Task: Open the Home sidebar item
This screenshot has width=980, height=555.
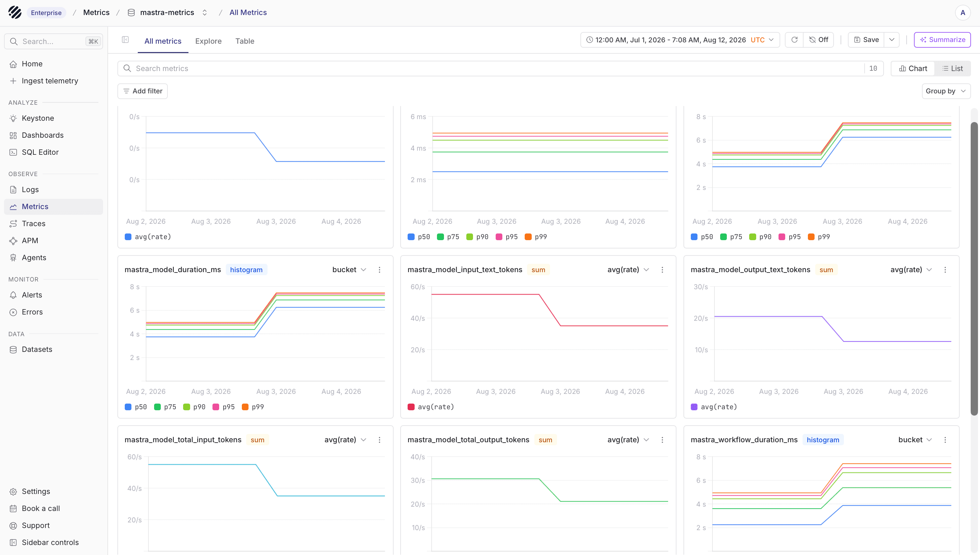Action: 54,64
